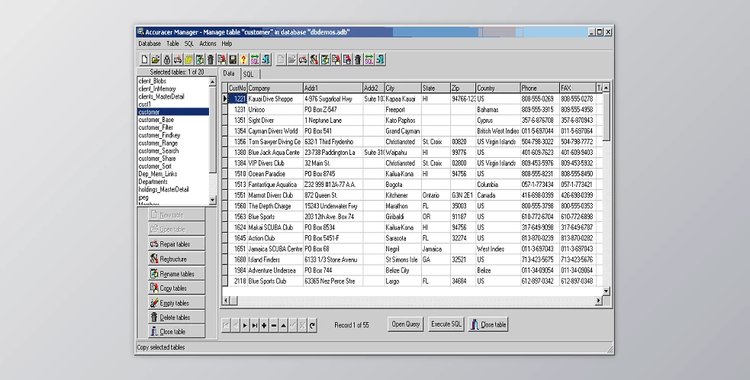Select customer_Range in the table list
Screen dimensions: 750x380
pos(158,143)
